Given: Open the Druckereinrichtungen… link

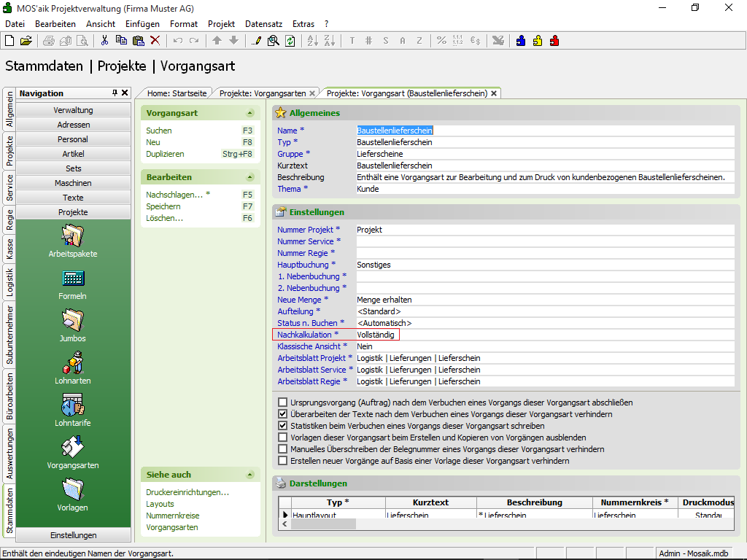Looking at the screenshot, I should pos(187,492).
